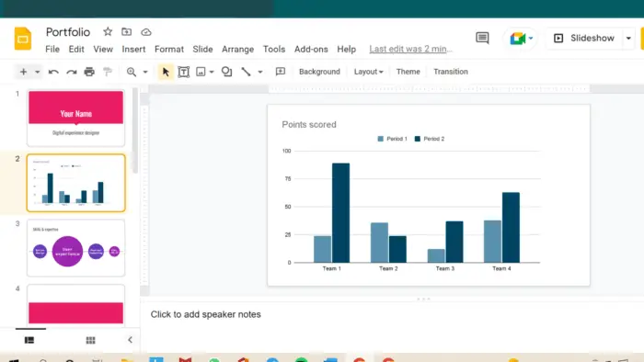The height and width of the screenshot is (362, 644).
Task: Select the line tool
Action: coord(246,72)
